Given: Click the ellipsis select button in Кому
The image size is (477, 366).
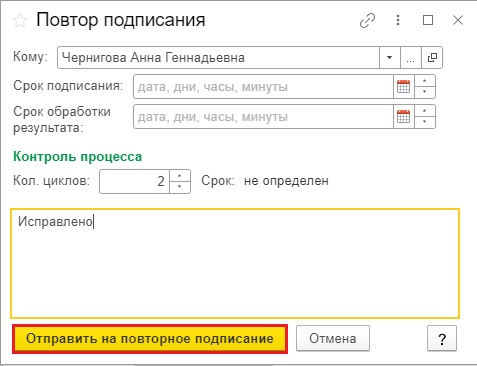Looking at the screenshot, I should point(411,58).
